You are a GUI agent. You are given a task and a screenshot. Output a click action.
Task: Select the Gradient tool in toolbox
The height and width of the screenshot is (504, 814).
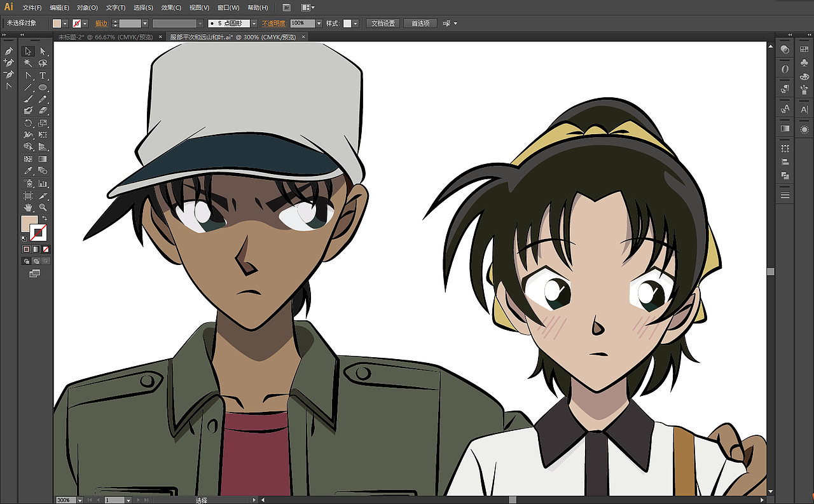pyautogui.click(x=43, y=159)
